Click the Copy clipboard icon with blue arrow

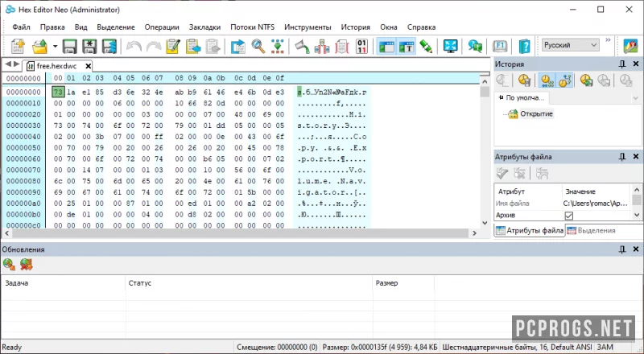193,46
